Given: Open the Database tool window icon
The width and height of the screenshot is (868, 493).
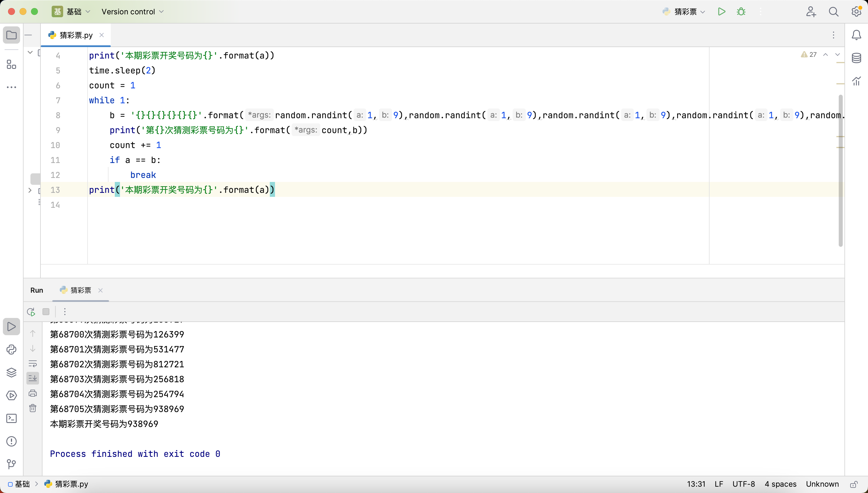Looking at the screenshot, I should point(857,58).
